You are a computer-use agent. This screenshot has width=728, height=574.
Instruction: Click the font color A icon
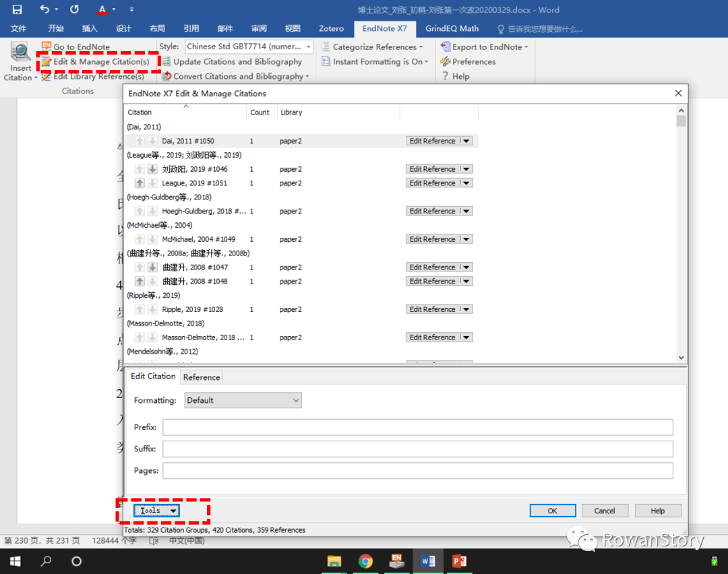(102, 9)
